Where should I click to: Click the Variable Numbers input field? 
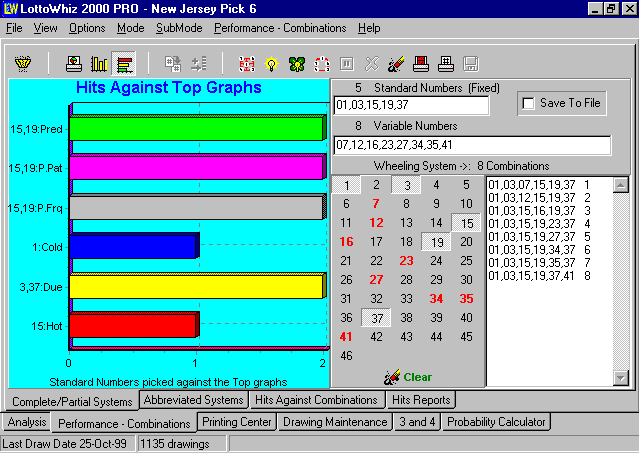(x=472, y=145)
